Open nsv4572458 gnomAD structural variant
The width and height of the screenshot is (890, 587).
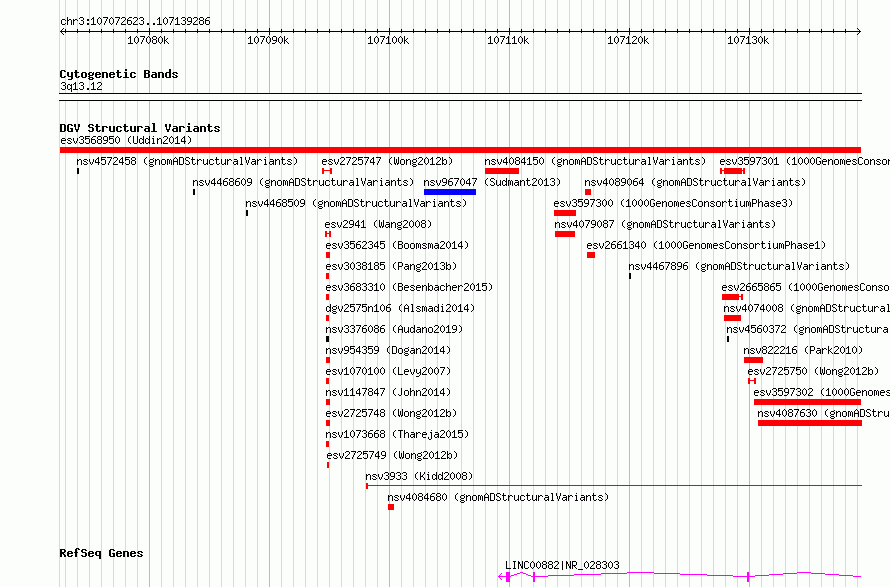click(187, 161)
